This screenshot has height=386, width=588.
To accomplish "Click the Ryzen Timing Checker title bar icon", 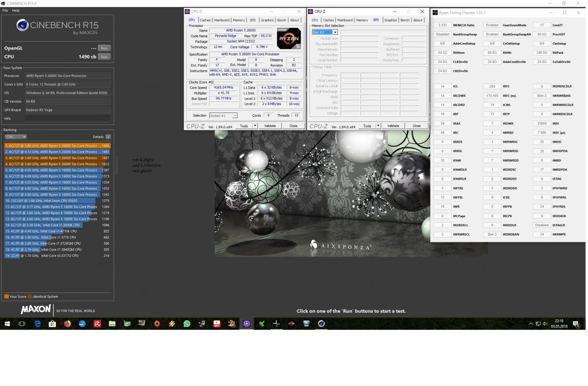I will (435, 13).
